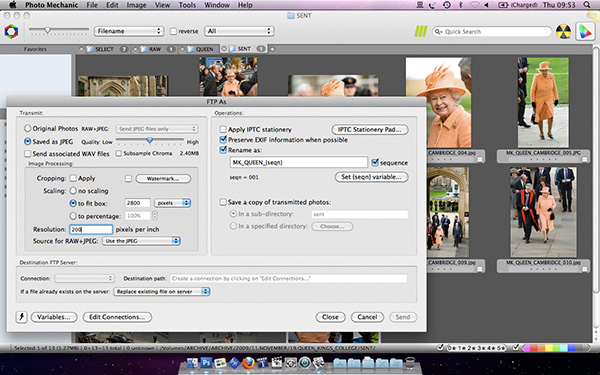Open Source for RAW+JPEG dropdown

point(141,241)
